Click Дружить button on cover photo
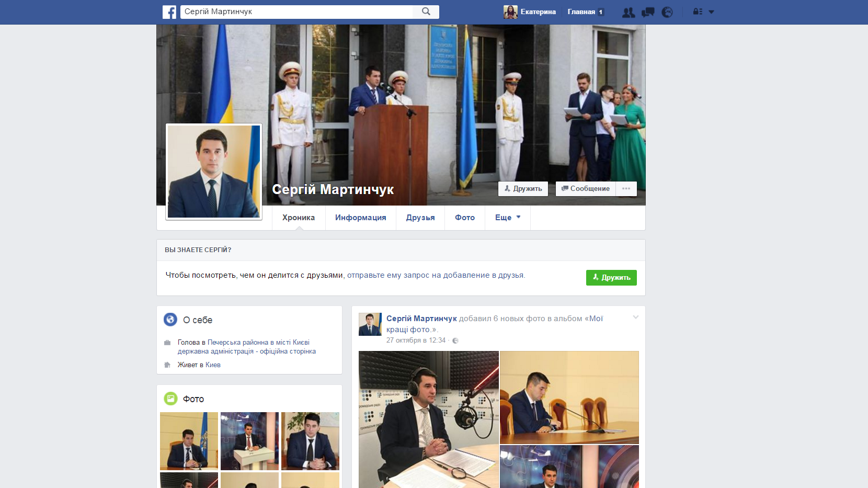Image resolution: width=868 pixels, height=488 pixels. tap(523, 189)
